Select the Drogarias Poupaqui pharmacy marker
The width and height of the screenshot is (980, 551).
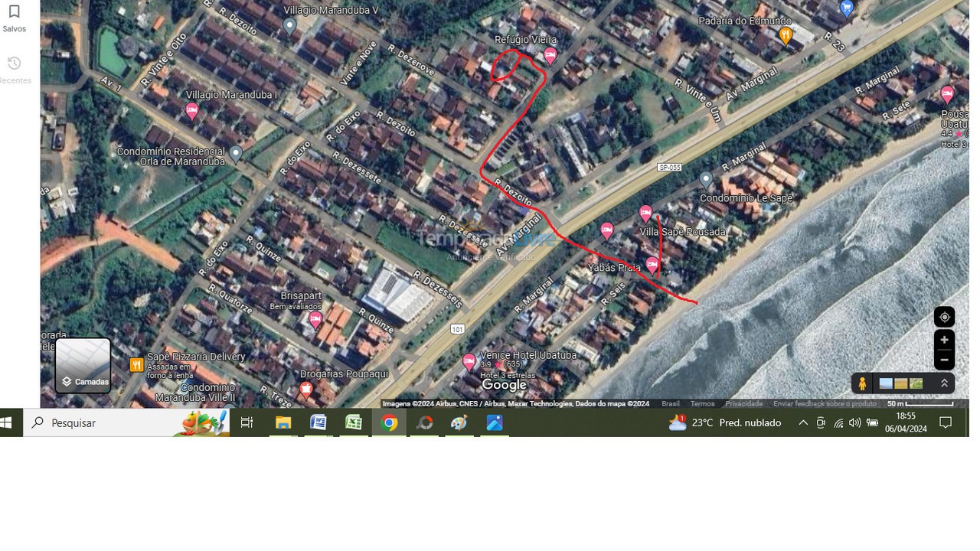click(306, 390)
